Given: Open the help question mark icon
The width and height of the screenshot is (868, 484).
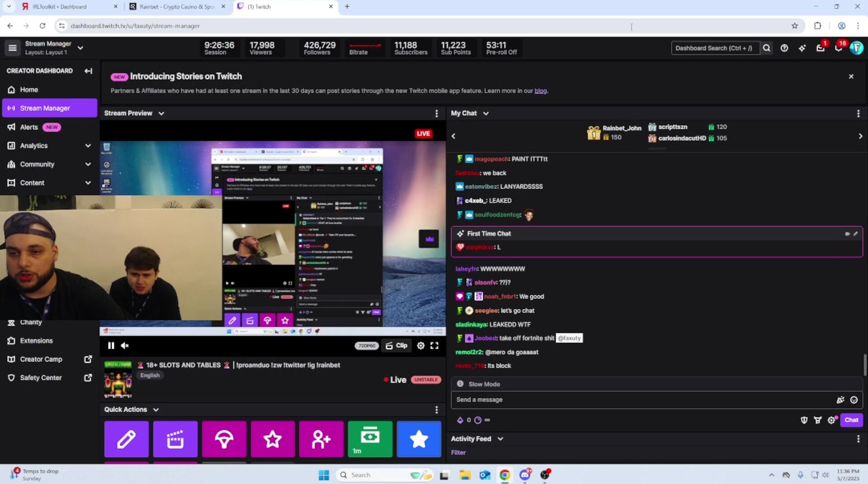Looking at the screenshot, I should (784, 48).
